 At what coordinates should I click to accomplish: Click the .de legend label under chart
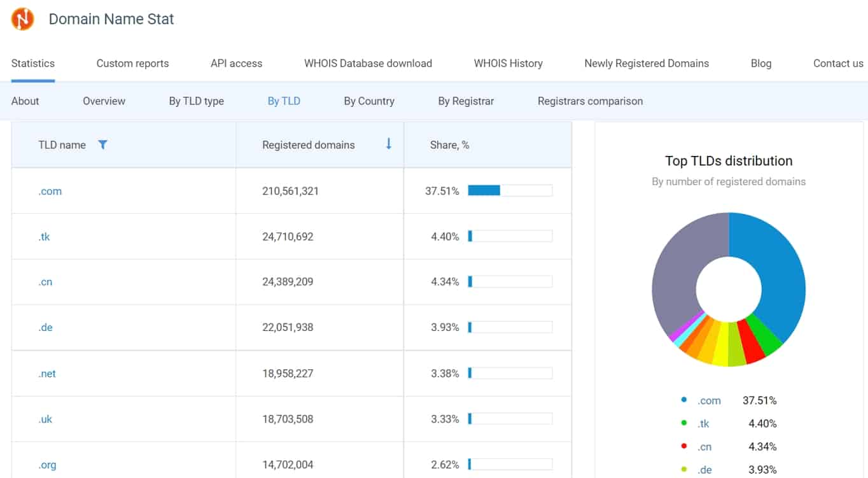coord(704,470)
